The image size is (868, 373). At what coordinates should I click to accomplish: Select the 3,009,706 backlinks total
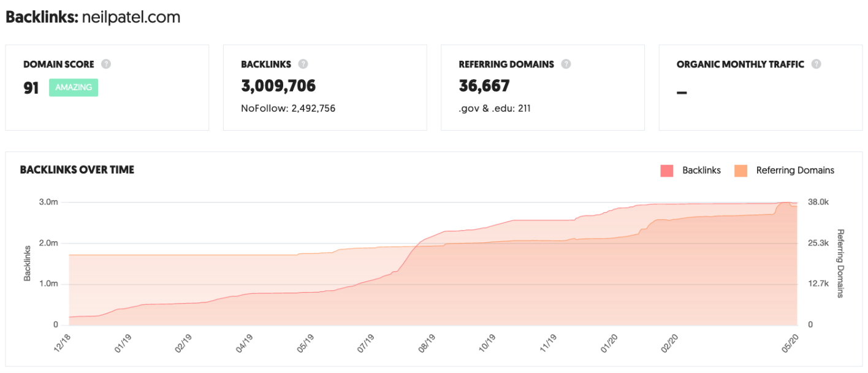tap(278, 86)
